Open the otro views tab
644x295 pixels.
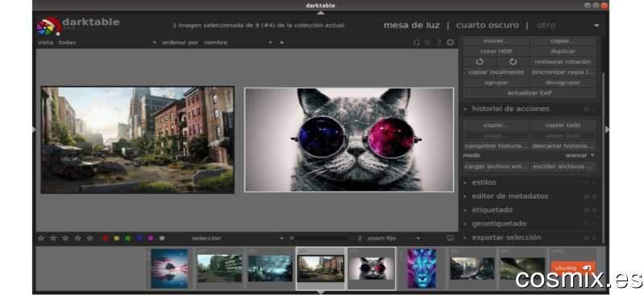coord(546,26)
